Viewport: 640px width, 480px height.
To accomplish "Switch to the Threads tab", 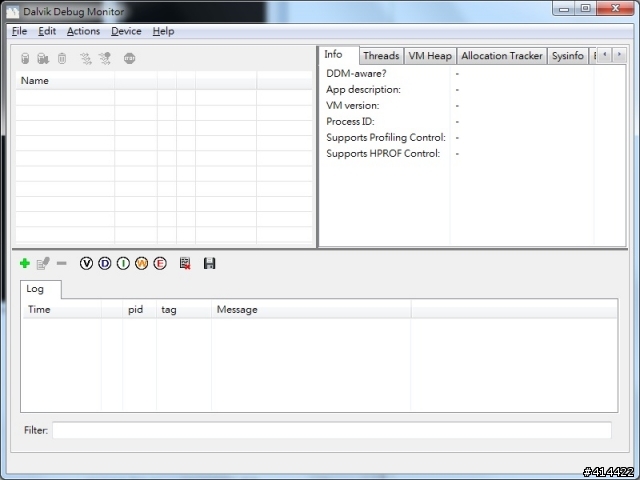I will tap(381, 56).
